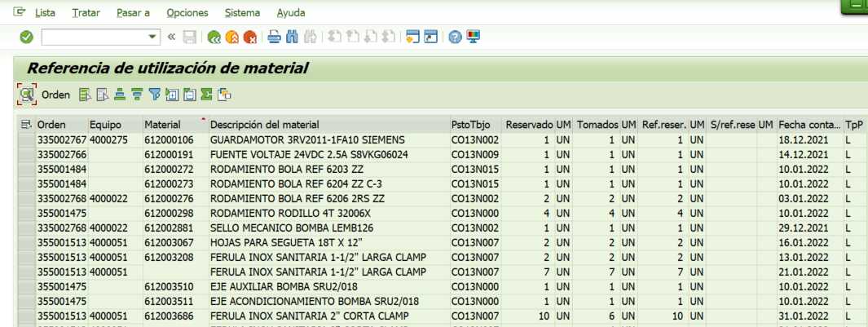The image size is (868, 327).
Task: Open the Opciones menu
Action: tap(187, 13)
